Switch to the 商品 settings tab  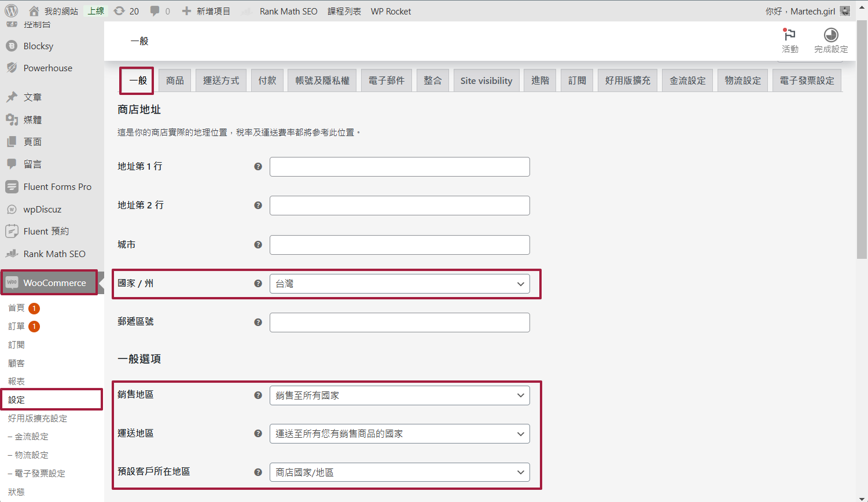(175, 80)
